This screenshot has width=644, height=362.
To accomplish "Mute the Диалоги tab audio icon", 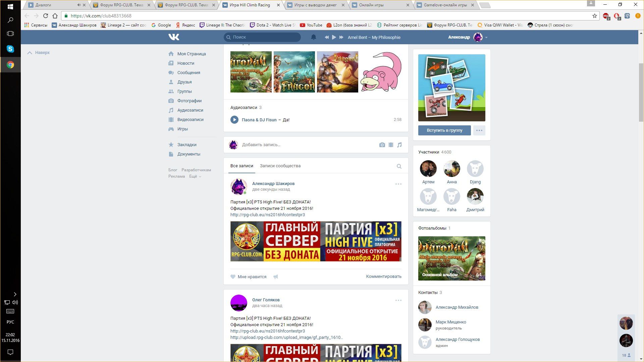I will [79, 5].
